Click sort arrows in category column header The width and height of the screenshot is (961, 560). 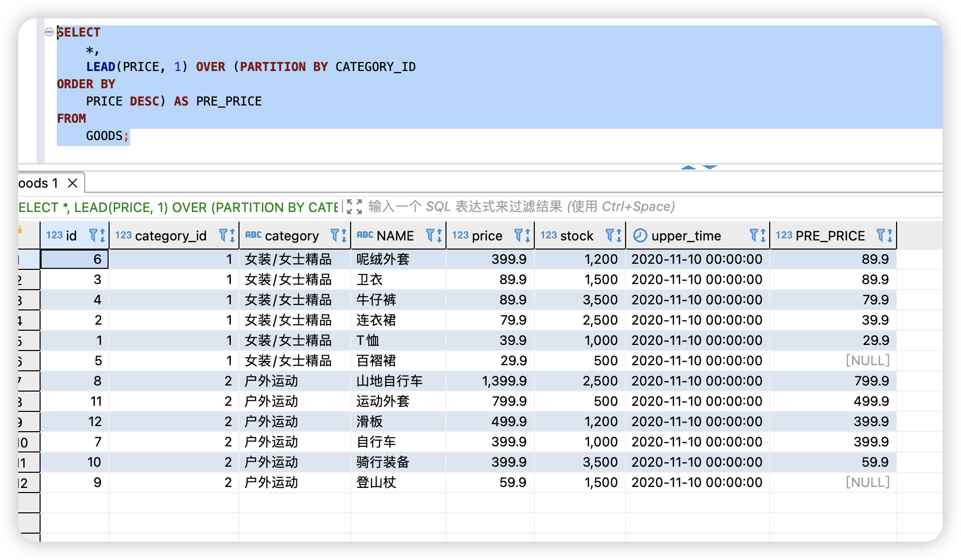pyautogui.click(x=344, y=235)
